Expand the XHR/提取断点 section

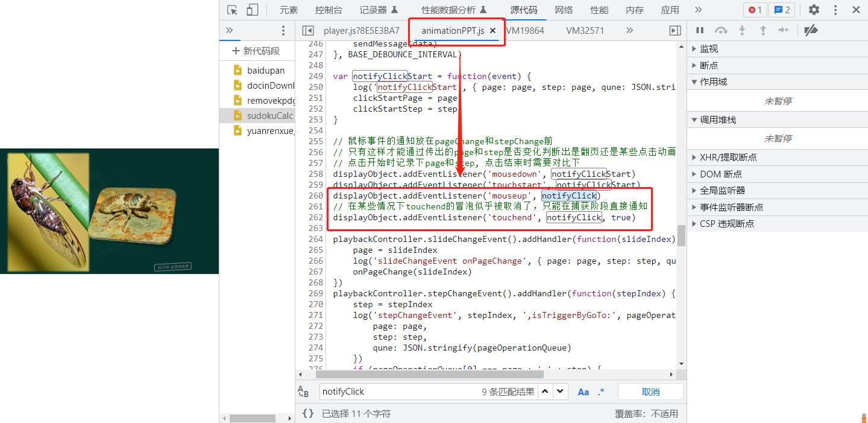728,157
